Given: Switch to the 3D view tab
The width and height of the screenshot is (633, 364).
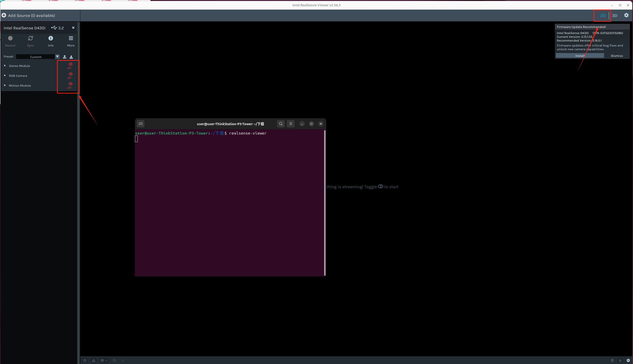Looking at the screenshot, I should pos(614,15).
